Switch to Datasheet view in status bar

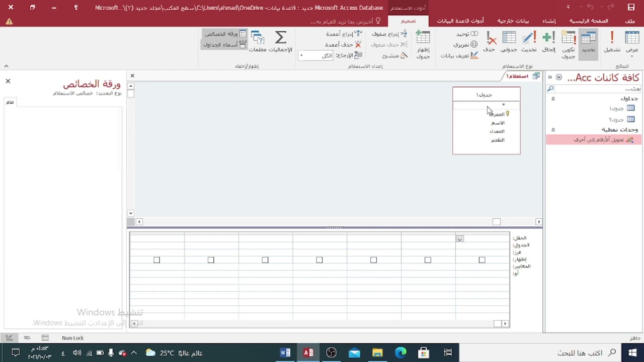click(x=45, y=338)
